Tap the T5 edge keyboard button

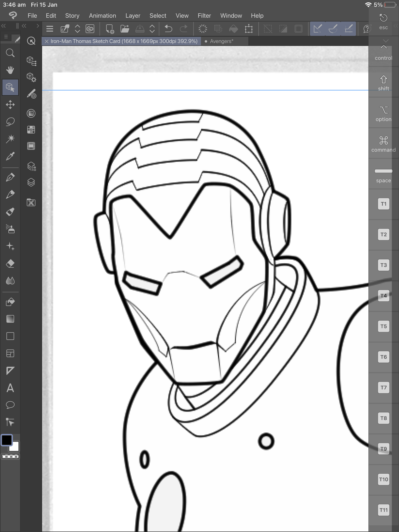click(383, 326)
